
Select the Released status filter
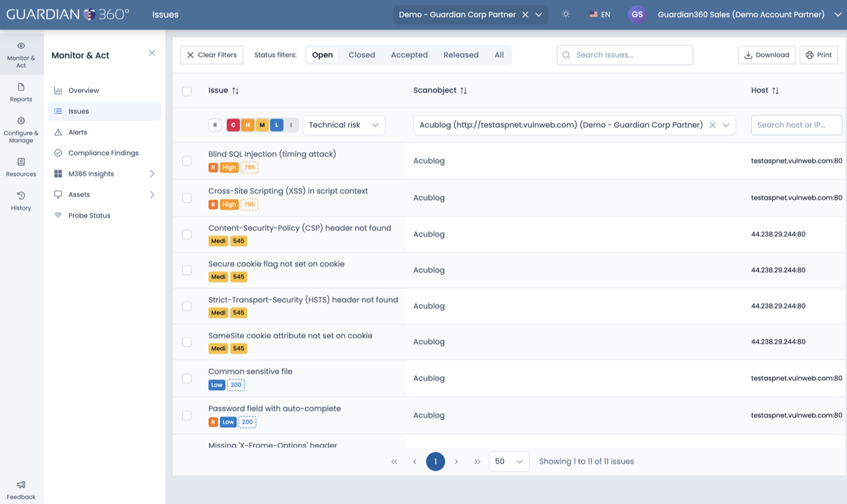461,55
